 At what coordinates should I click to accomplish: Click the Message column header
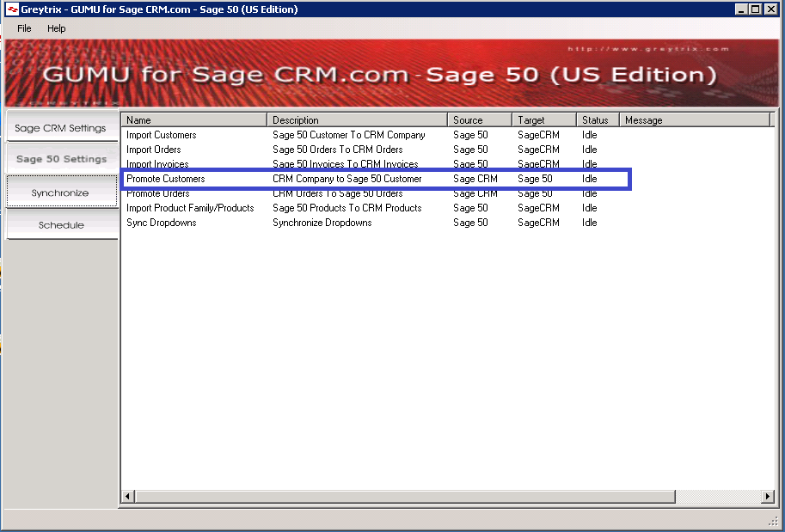click(695, 120)
